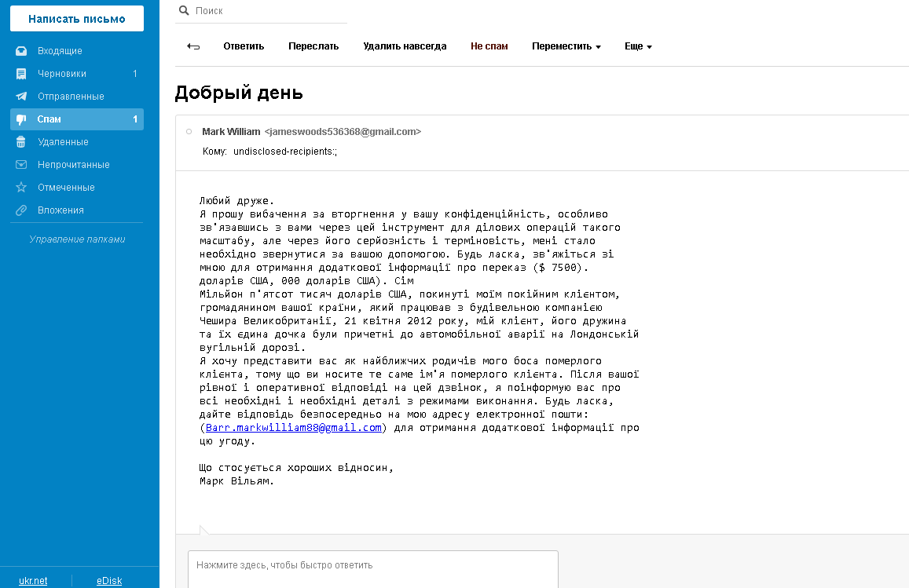Click the drafts document icon next to Черновики
Viewport: 909px width, 588px height.
(21, 74)
